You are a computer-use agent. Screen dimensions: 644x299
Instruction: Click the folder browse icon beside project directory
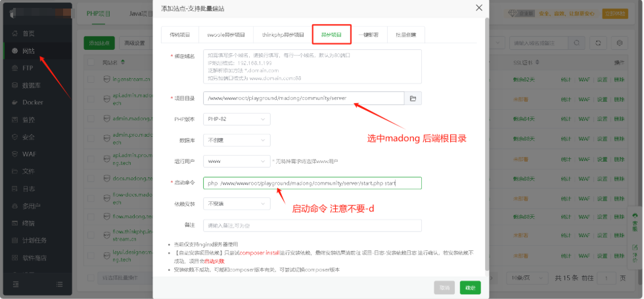[413, 99]
